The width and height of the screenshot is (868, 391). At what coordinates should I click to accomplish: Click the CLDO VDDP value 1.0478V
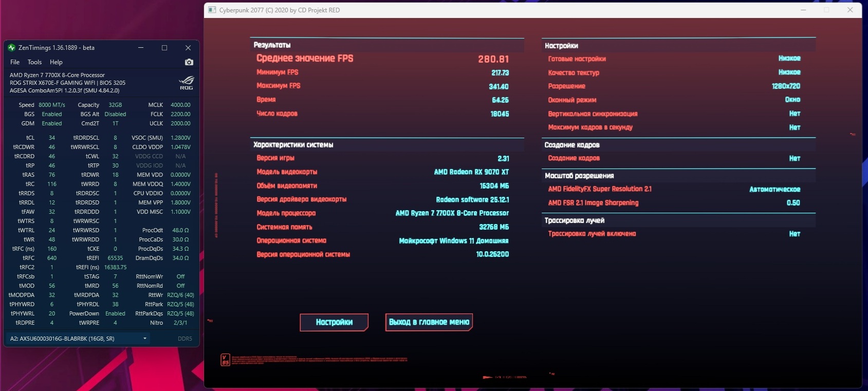tap(180, 147)
